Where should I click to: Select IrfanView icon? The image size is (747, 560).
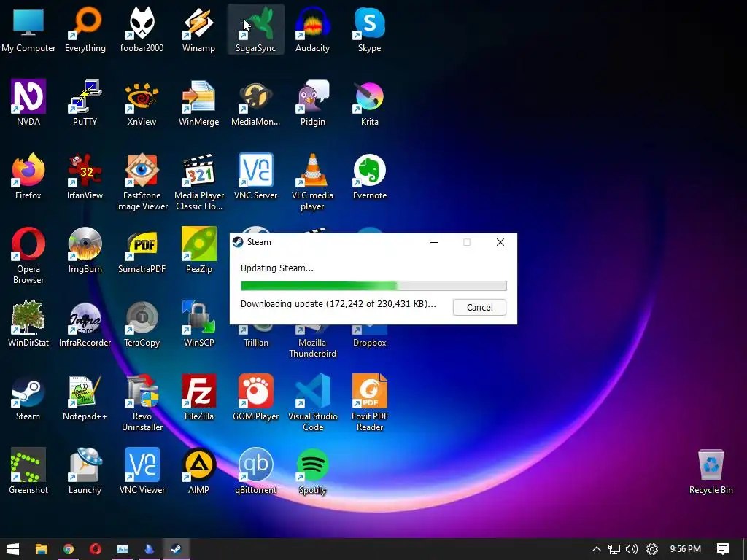point(85,176)
